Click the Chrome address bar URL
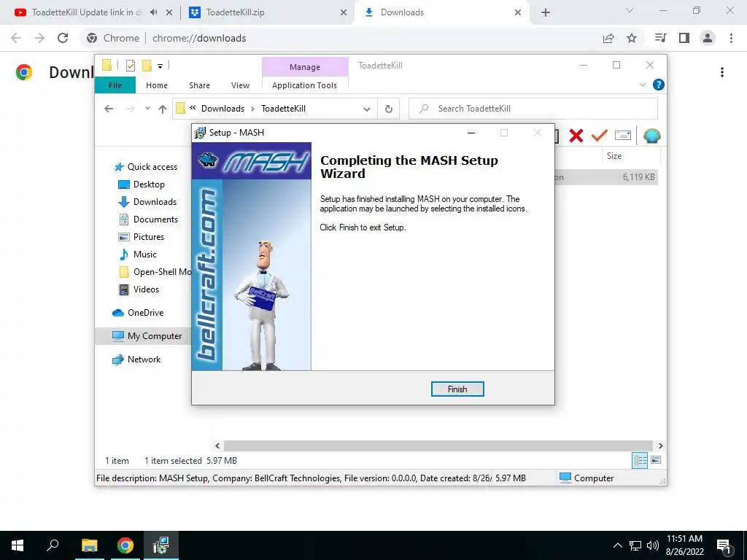Image resolution: width=747 pixels, height=560 pixels. pos(199,38)
